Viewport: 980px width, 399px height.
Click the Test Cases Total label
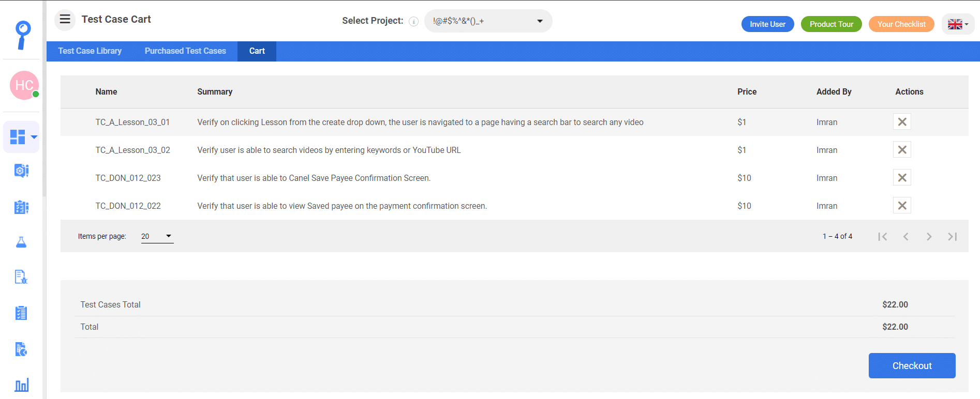click(x=110, y=305)
